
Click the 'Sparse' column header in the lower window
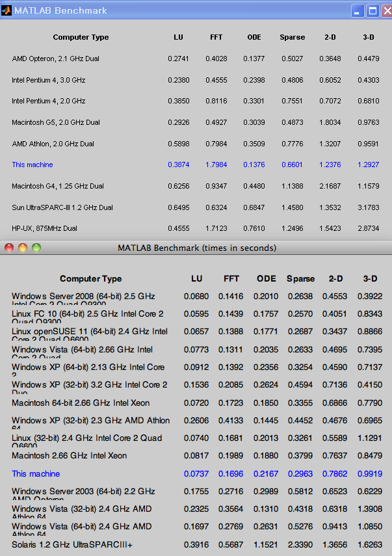pyautogui.click(x=300, y=279)
